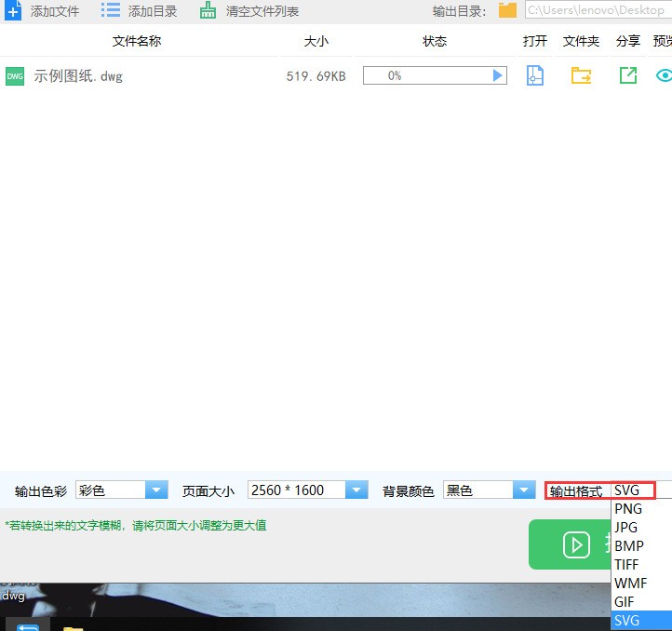Viewport: 672px width, 631px height.
Task: Click the 文件名称 column header
Action: click(x=137, y=41)
